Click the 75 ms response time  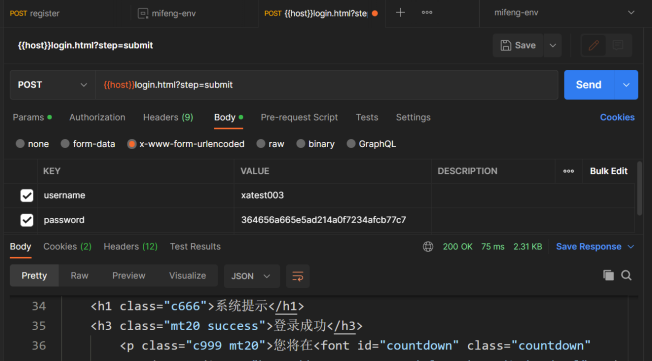pyautogui.click(x=493, y=247)
